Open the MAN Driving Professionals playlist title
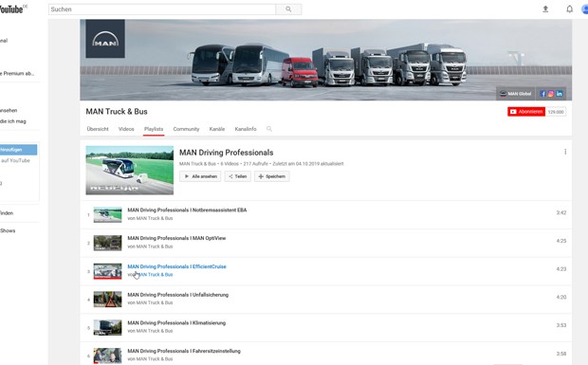Screen dimensions: 588x365 [226, 153]
